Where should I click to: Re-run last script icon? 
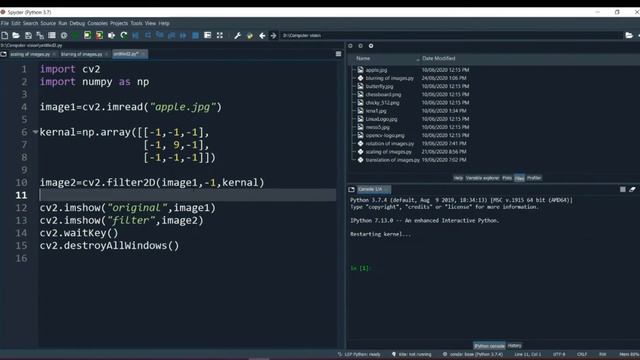124,36
